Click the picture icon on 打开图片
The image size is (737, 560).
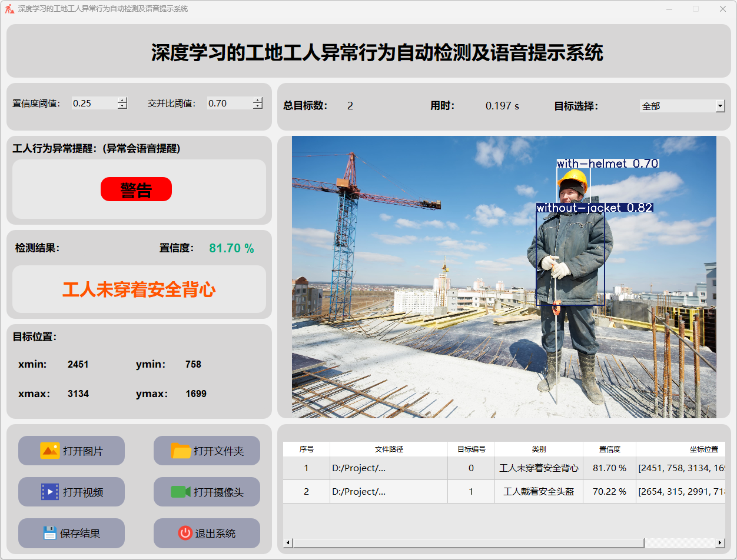click(x=49, y=451)
